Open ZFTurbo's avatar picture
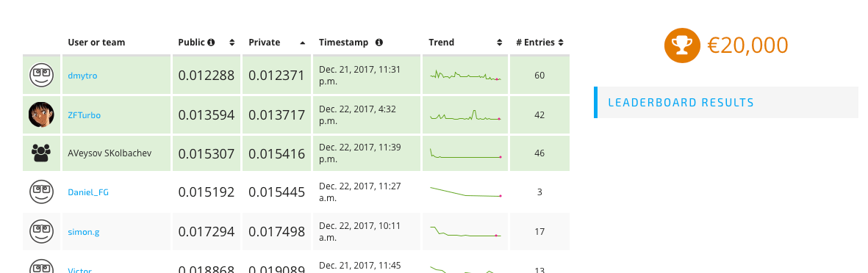Screen dimensions: 868x273 pyautogui.click(x=41, y=115)
